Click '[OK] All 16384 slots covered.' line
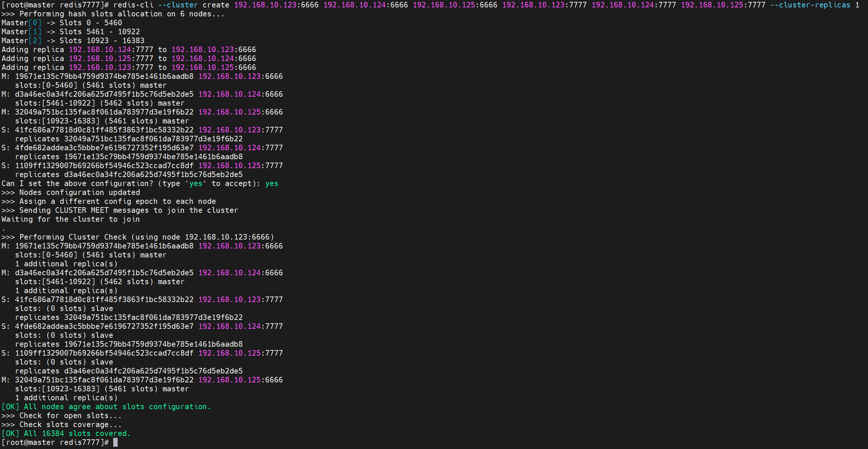The image size is (868, 449). click(x=66, y=433)
